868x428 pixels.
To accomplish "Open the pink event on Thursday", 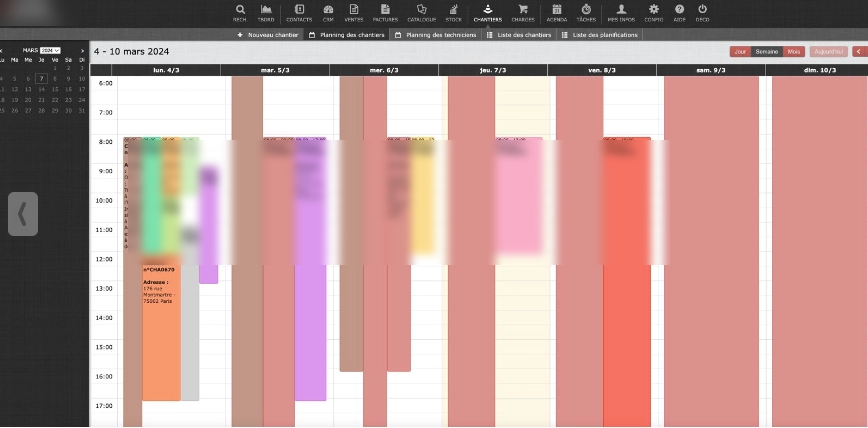I will (519, 195).
